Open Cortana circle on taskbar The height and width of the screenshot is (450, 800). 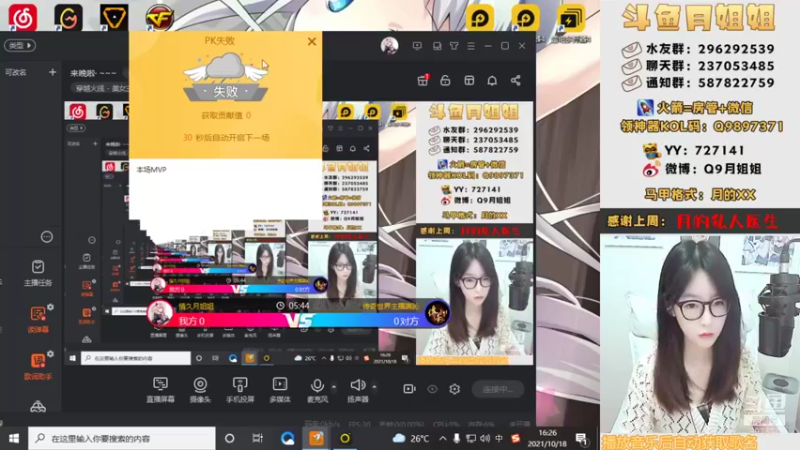click(230, 438)
